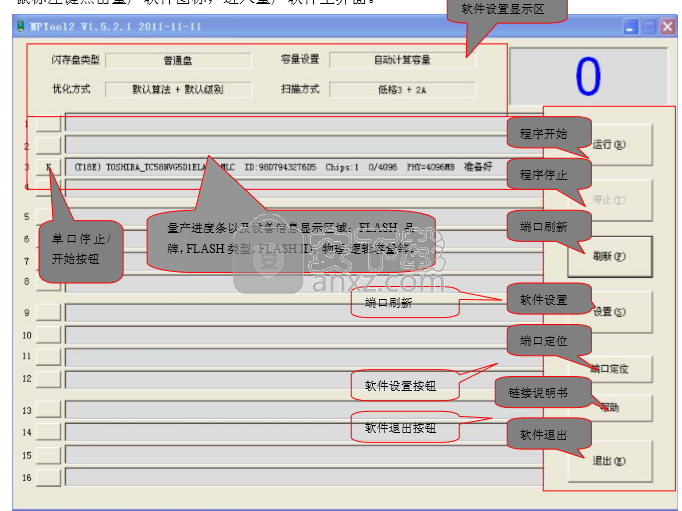This screenshot has width=682, height=511.
Task: Toggle the port 9 start/stop button
Action: pos(48,312)
